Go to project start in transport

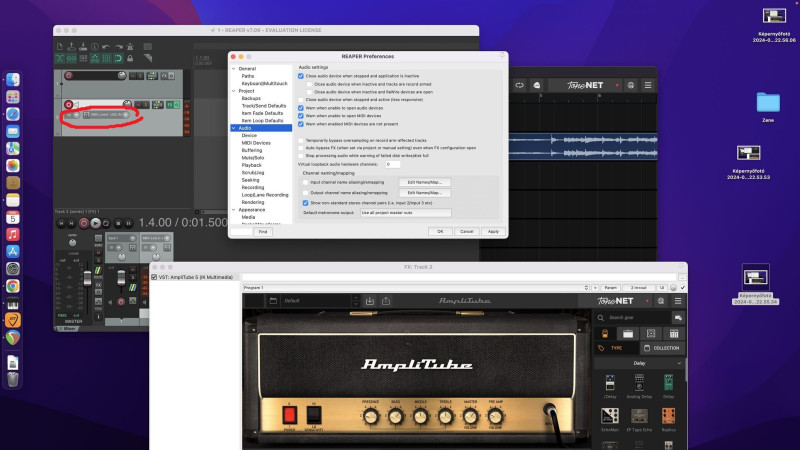(x=61, y=223)
